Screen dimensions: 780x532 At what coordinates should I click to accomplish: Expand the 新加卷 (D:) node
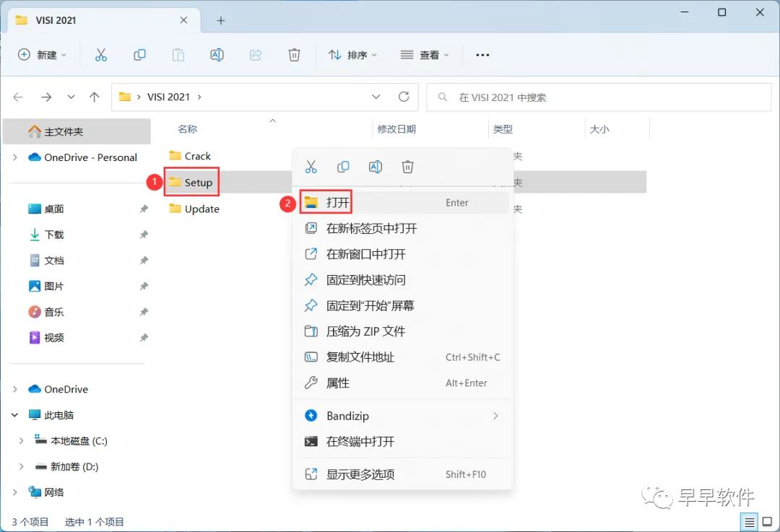[22, 466]
